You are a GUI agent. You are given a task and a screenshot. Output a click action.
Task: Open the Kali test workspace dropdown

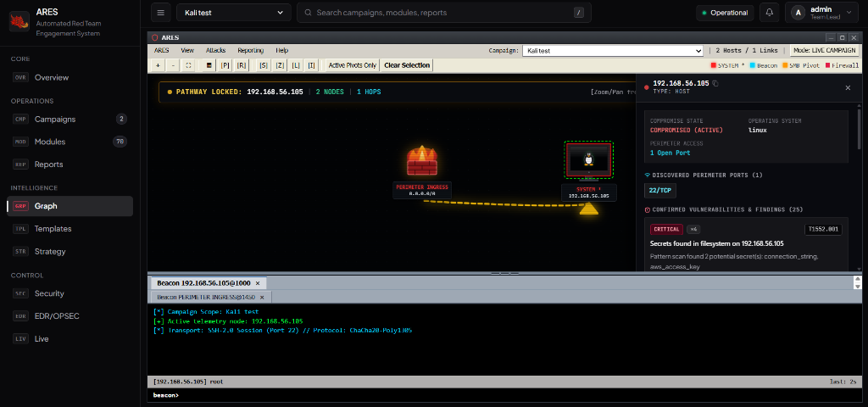[234, 13]
